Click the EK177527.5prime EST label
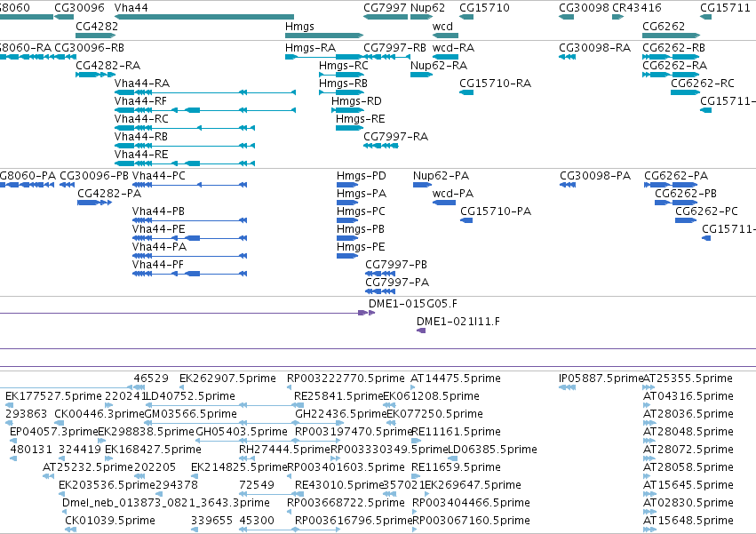The image size is (756, 534). pos(53,396)
